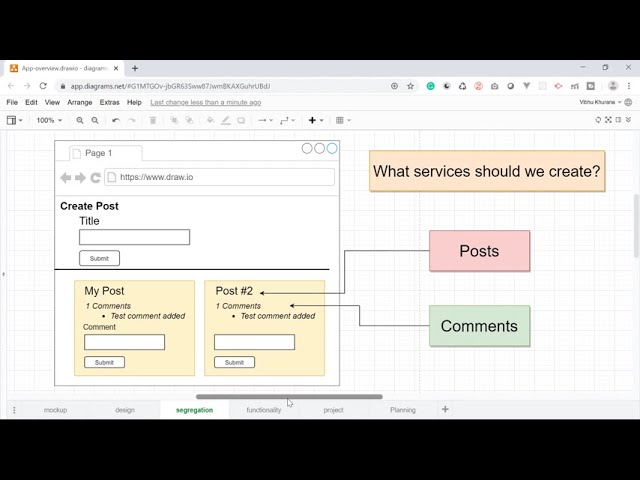Select 'What services should we create?' box
The height and width of the screenshot is (480, 640).
pos(487,171)
